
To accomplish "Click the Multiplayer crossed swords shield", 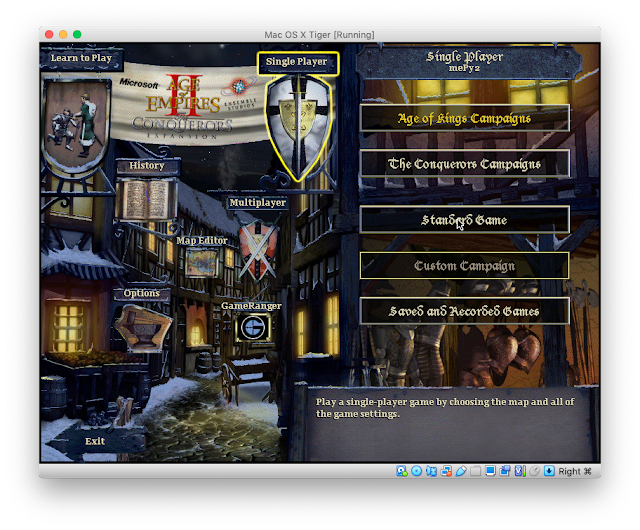I will 257,250.
